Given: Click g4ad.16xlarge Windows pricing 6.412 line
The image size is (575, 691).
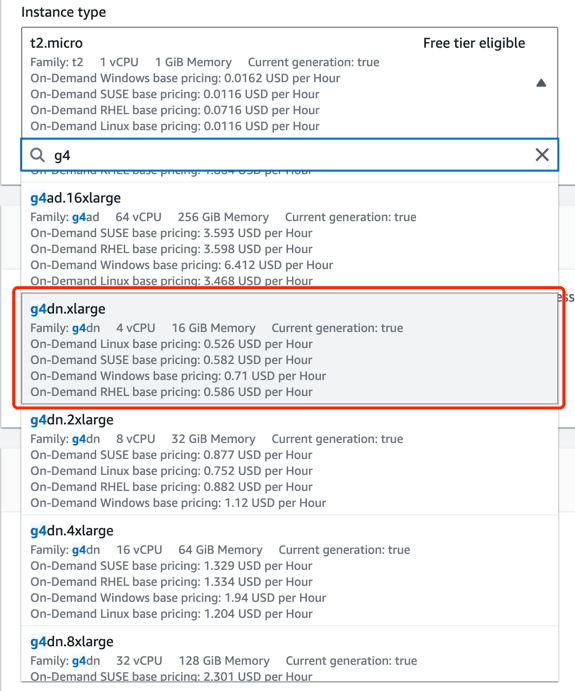Looking at the screenshot, I should [x=182, y=265].
